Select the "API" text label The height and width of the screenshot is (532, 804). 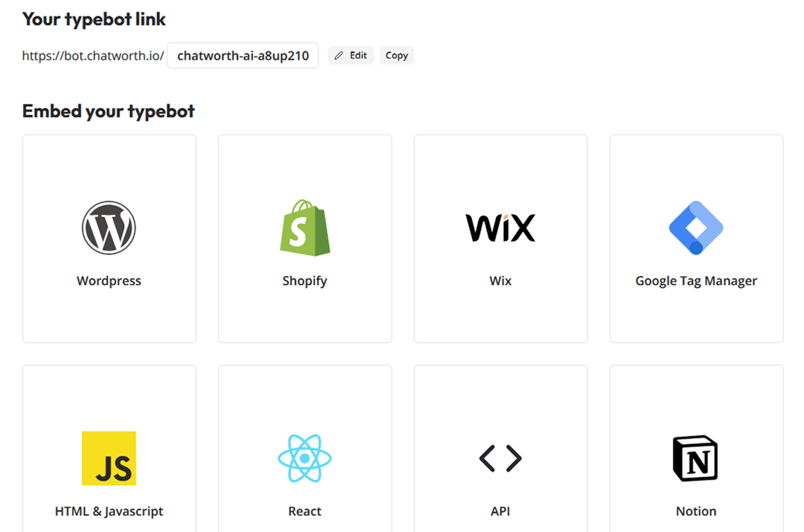(500, 512)
